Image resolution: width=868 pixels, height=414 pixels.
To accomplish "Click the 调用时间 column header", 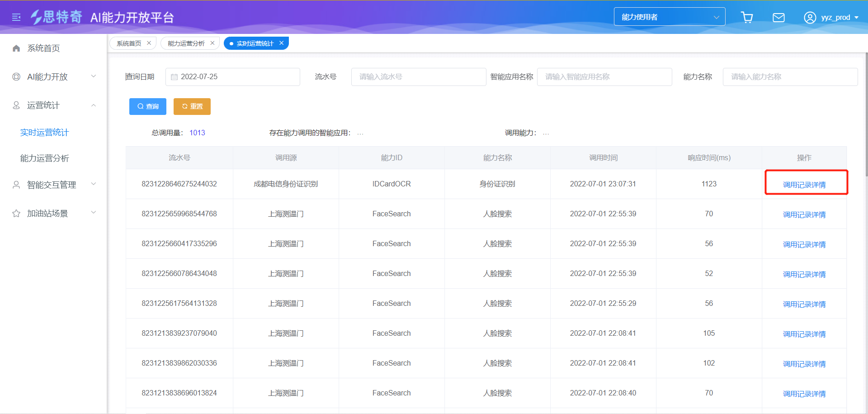I will click(x=603, y=157).
